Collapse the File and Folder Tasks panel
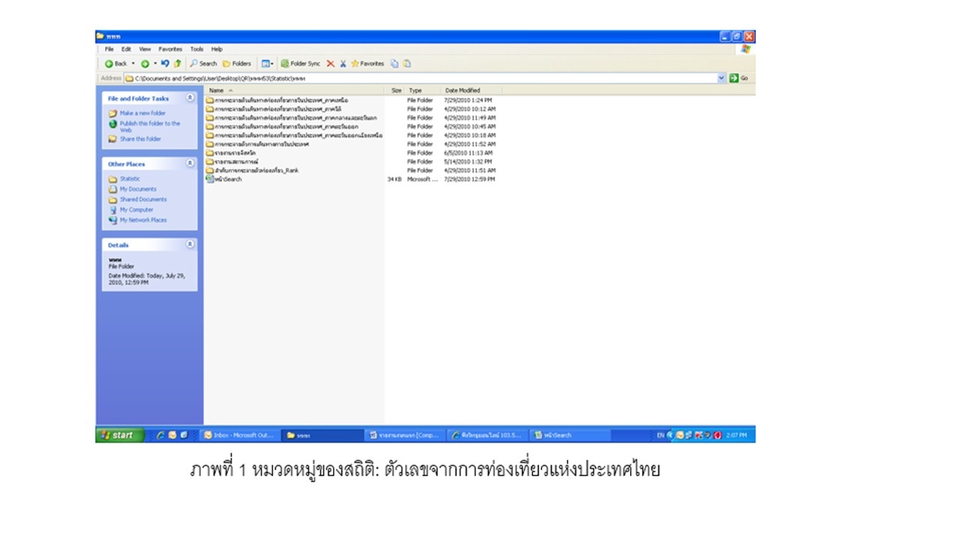This screenshot has width=960, height=540. pyautogui.click(x=190, y=98)
